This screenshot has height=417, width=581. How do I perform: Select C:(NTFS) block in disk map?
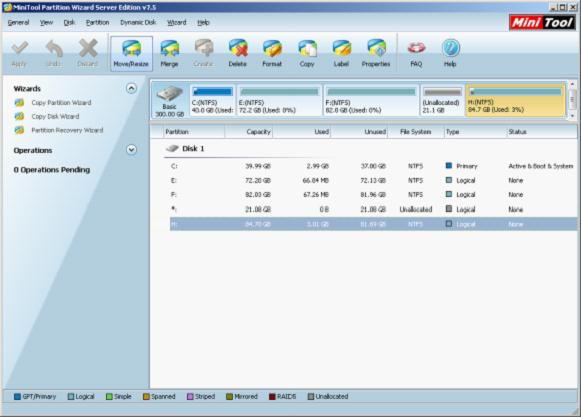[213, 100]
